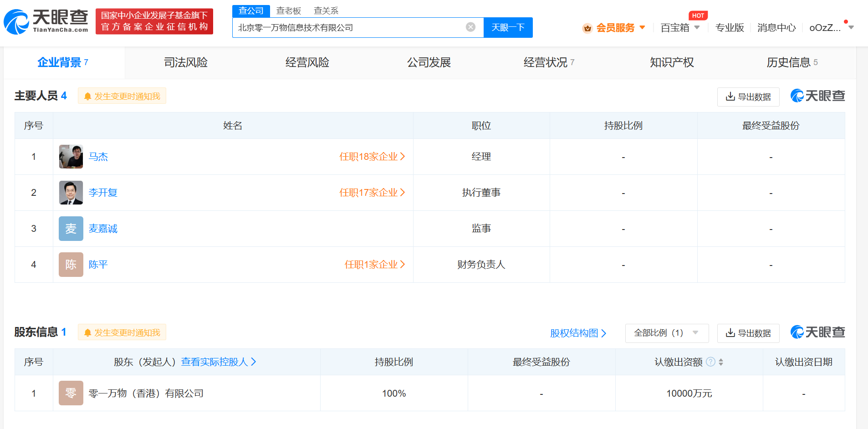
Task: Click the 陈 avatar tile for 陈平
Action: click(x=71, y=265)
